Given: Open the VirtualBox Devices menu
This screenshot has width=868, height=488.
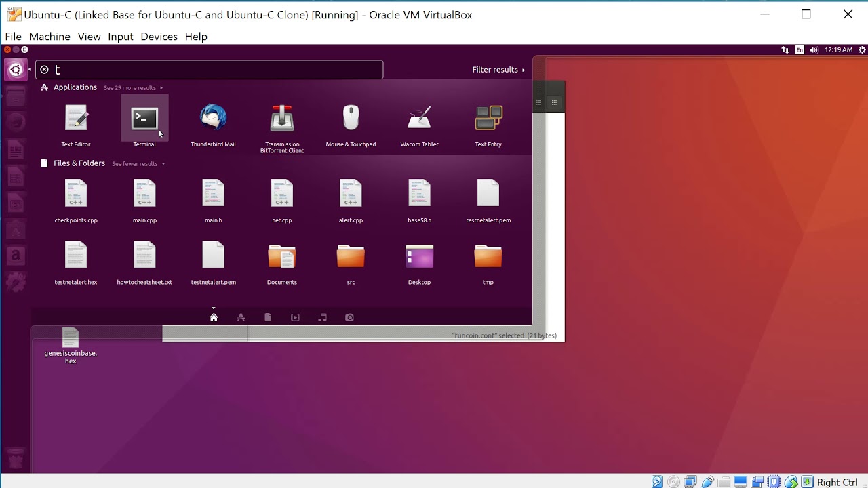Looking at the screenshot, I should click(x=159, y=37).
